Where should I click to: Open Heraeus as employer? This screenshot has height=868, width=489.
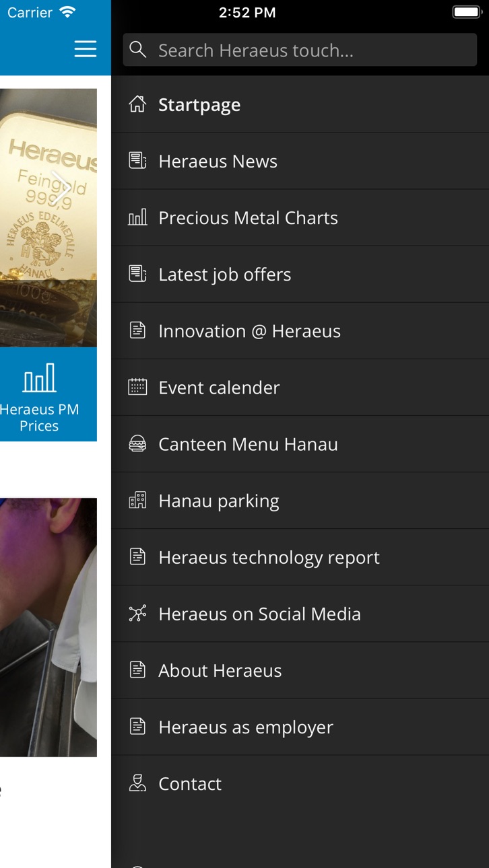(300, 726)
